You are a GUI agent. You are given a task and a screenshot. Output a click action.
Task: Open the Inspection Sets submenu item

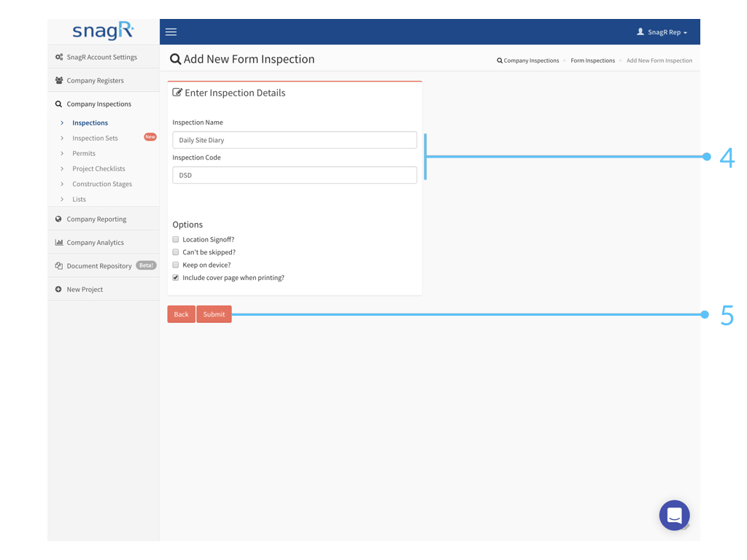click(95, 138)
